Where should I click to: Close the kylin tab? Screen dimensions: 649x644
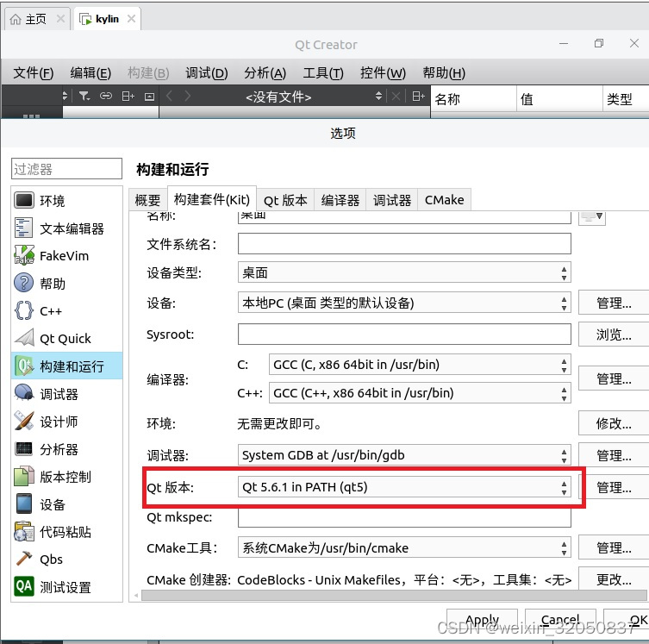point(131,19)
